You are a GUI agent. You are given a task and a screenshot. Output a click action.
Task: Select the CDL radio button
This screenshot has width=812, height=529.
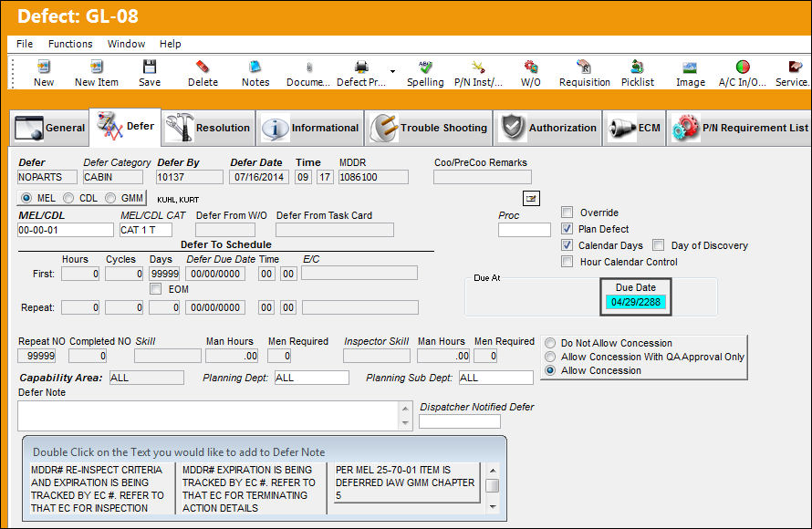[x=68, y=198]
